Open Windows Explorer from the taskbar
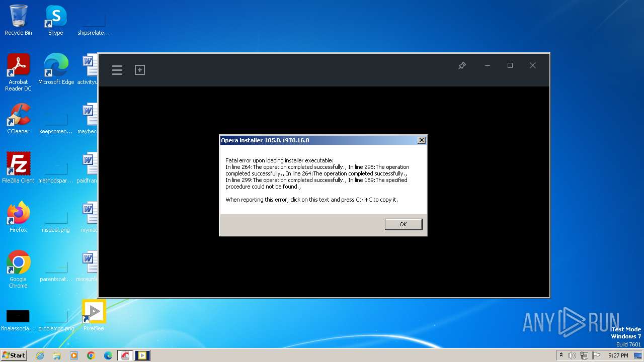The image size is (644, 362). 57,355
